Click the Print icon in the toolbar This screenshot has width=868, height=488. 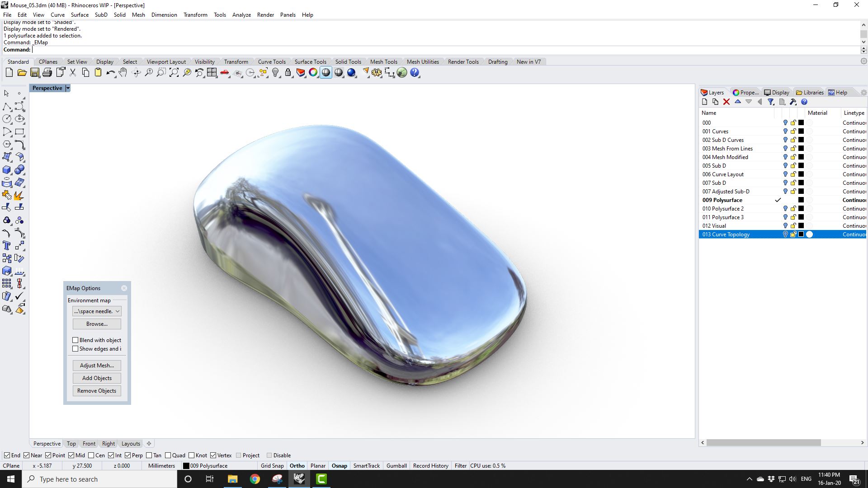(47, 73)
